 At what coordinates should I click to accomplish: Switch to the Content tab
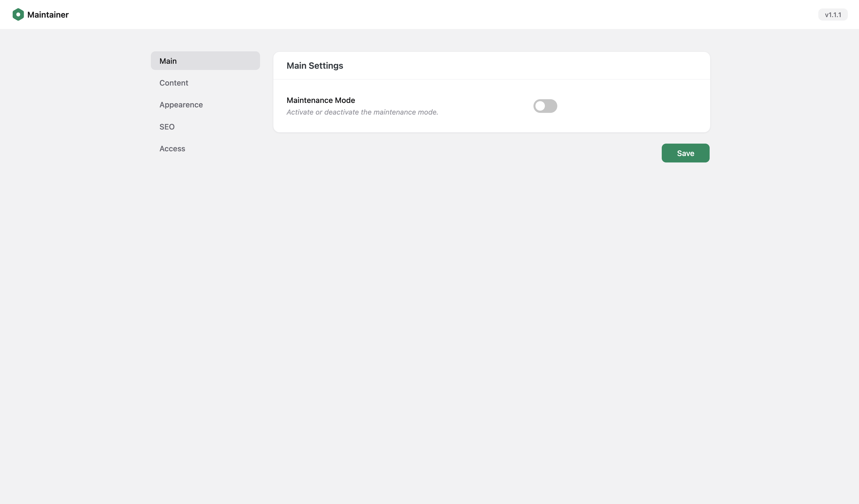pos(205,83)
